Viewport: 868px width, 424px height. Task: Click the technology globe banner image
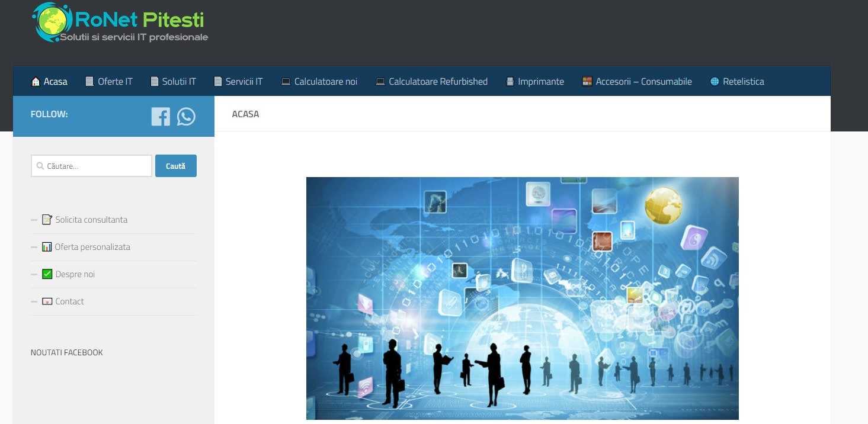[x=522, y=298]
